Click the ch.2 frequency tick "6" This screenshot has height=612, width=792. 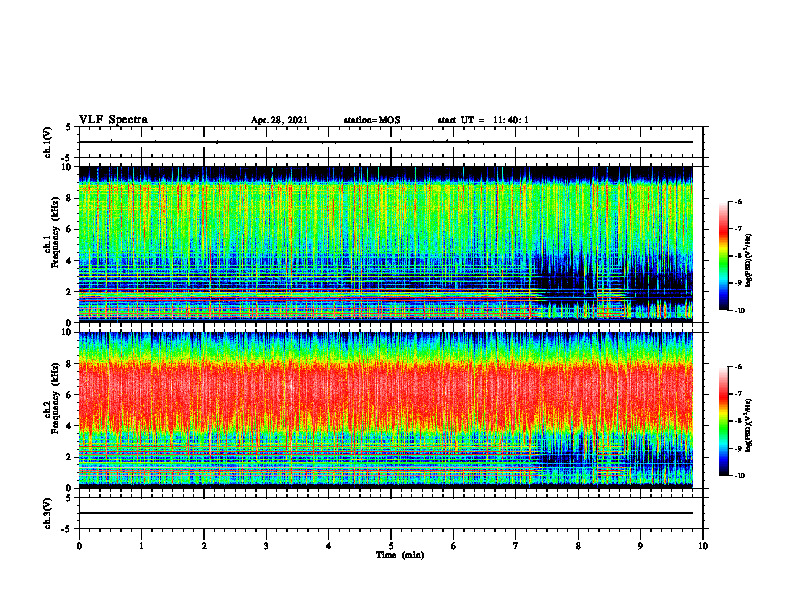click(70, 395)
